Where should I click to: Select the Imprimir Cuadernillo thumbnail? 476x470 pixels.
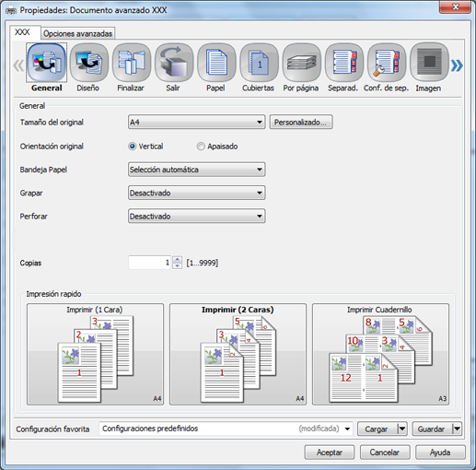pos(380,354)
